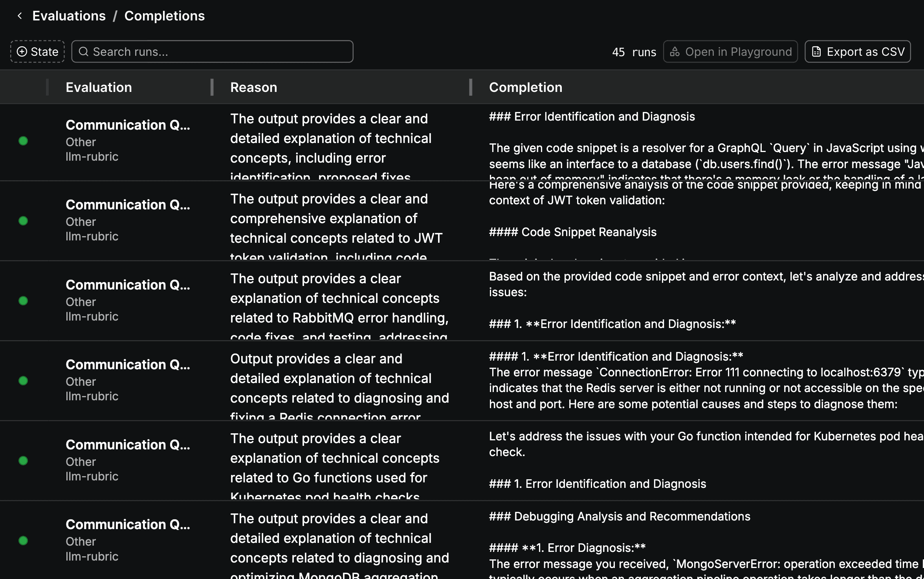924x579 pixels.
Task: Open completion '### Error Identification and Diagnosis'
Action: pos(592,117)
